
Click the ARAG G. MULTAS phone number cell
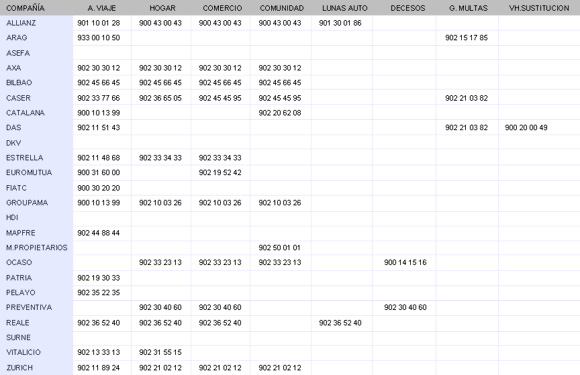coord(466,38)
